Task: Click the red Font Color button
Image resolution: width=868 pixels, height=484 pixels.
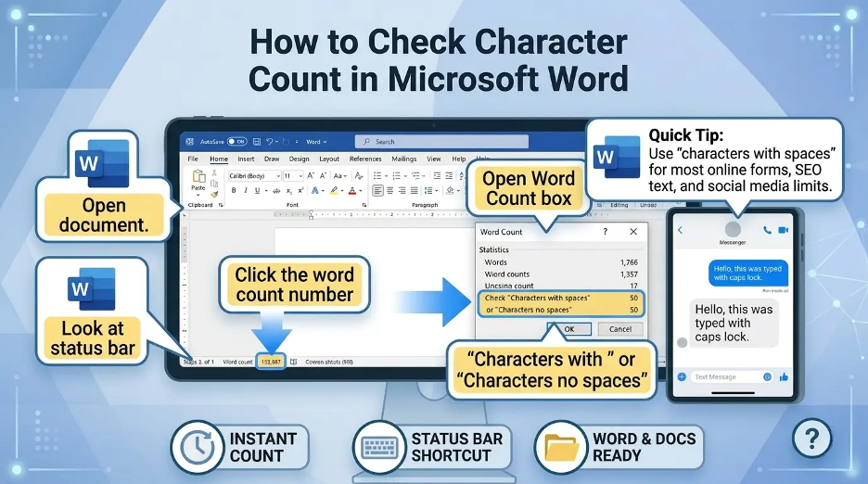Action: pos(352,190)
